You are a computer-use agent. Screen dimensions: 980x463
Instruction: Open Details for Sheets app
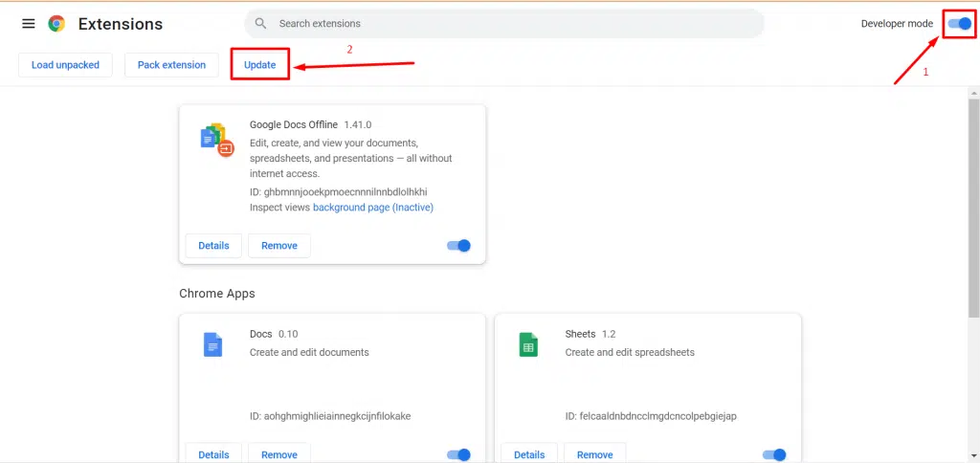coord(529,453)
